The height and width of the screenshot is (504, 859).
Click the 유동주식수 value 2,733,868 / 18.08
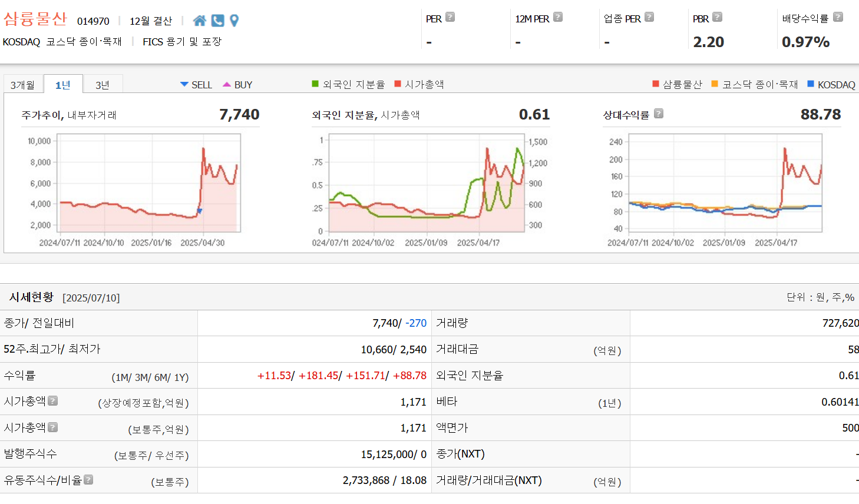[385, 480]
